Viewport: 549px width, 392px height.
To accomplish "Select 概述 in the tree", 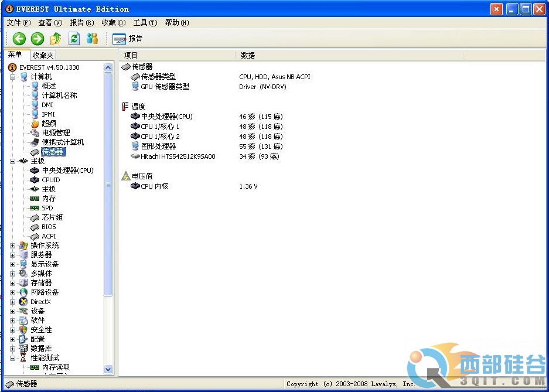I will click(x=49, y=86).
